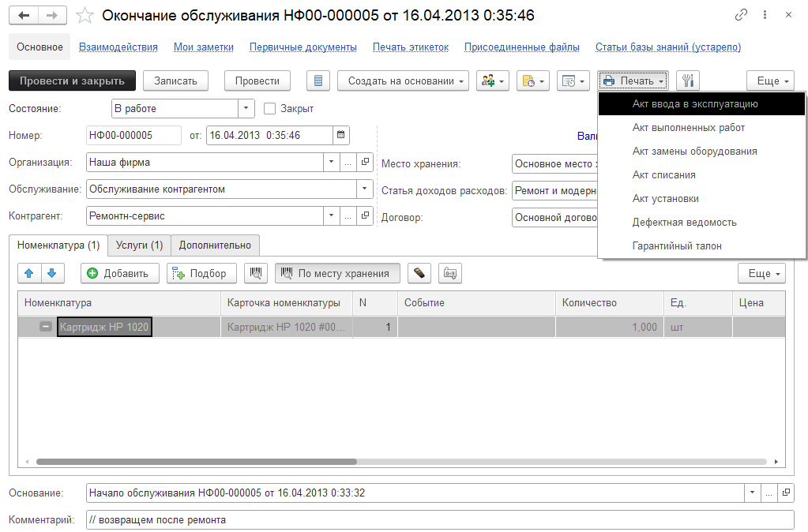Click the document list icon in toolbar
This screenshot has width=808, height=532.
pos(318,81)
